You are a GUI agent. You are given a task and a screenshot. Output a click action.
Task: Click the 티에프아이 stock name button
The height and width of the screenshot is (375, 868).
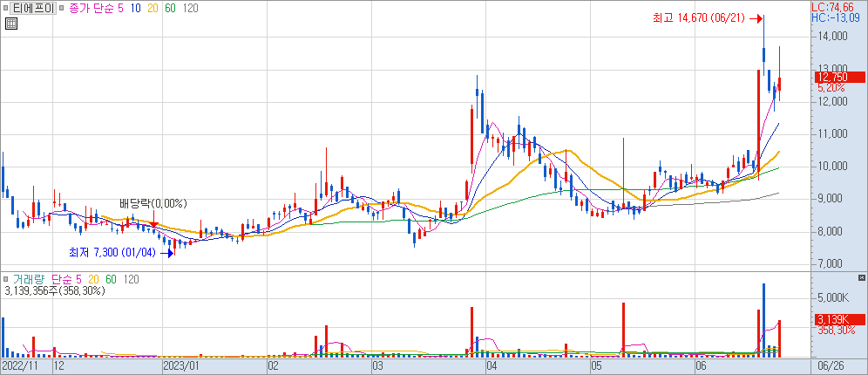pos(32,9)
